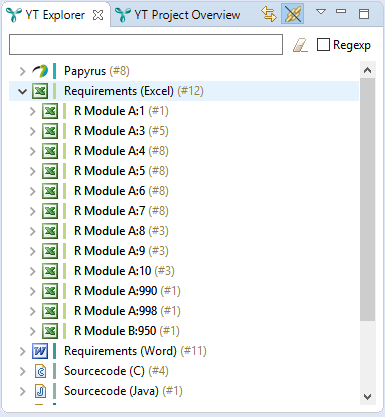This screenshot has height=417, width=385.
Task: Expand the Sourcecode (C) node
Action: (22, 371)
